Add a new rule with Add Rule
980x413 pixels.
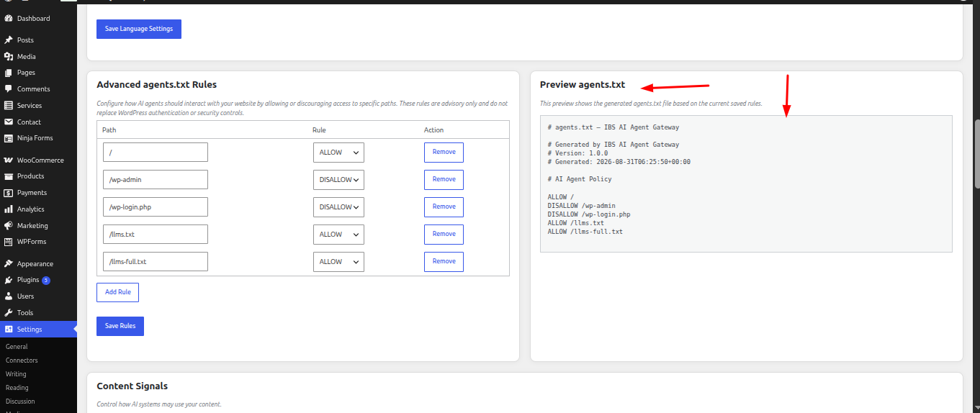[x=117, y=292]
